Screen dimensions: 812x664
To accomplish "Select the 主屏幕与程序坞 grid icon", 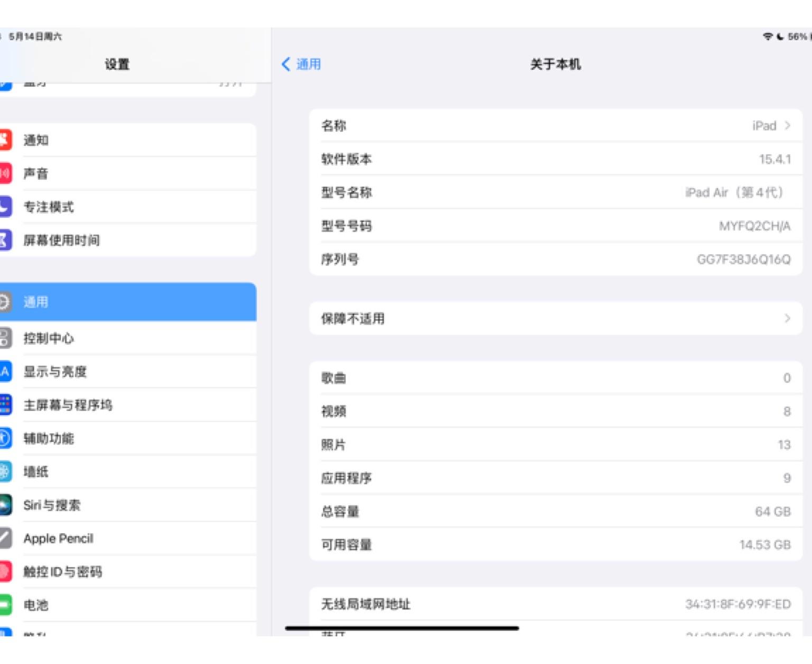I will [5, 405].
